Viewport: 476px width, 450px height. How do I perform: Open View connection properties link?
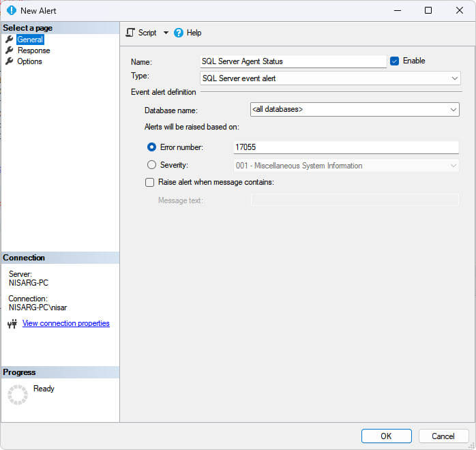(66, 323)
